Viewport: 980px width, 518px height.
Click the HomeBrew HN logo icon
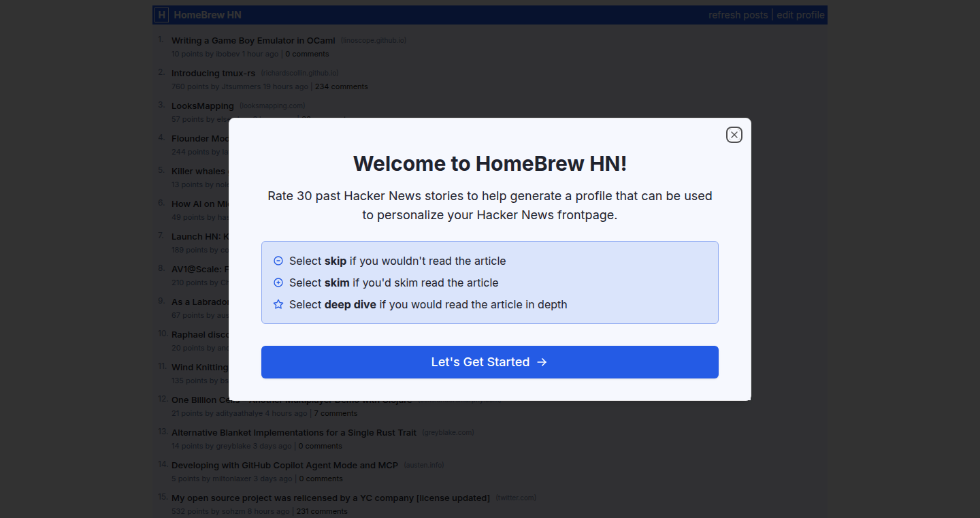pyautogui.click(x=161, y=15)
